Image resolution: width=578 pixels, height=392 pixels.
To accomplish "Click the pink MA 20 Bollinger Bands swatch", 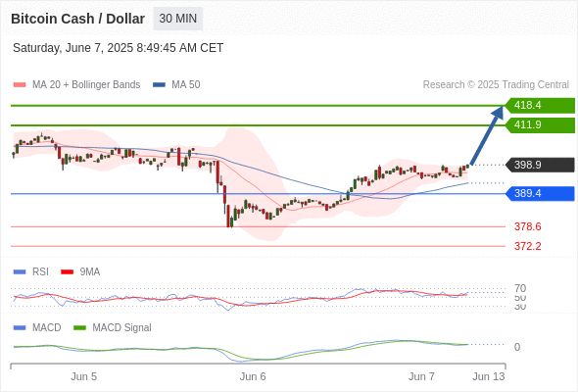I will 20,85.
